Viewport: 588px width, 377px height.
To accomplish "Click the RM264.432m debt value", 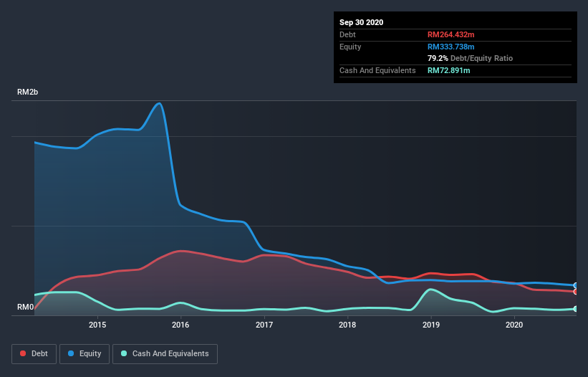I will tap(450, 34).
